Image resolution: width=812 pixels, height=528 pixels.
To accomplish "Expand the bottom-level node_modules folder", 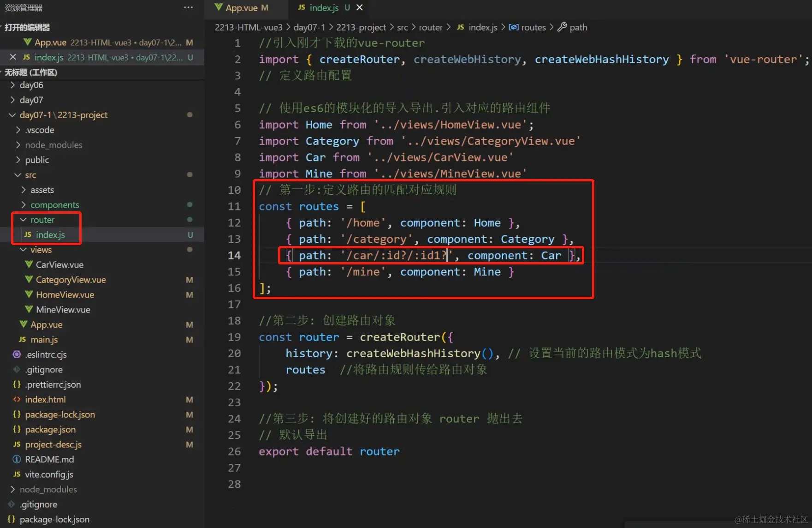I will click(12, 489).
